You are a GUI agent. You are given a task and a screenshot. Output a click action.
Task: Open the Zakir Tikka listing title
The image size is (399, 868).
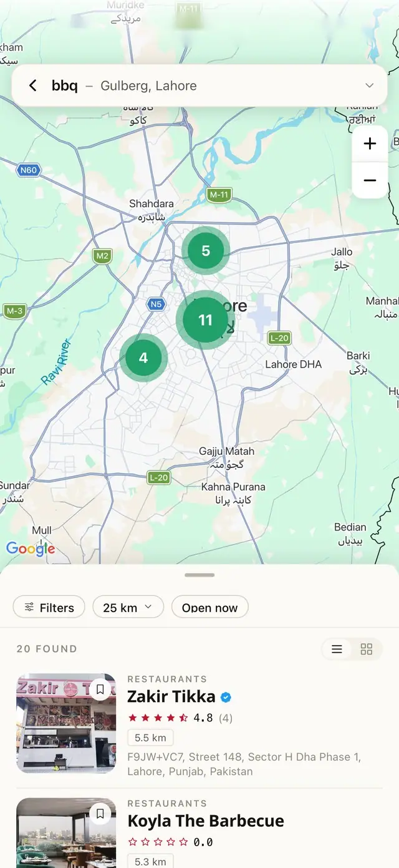point(171,696)
